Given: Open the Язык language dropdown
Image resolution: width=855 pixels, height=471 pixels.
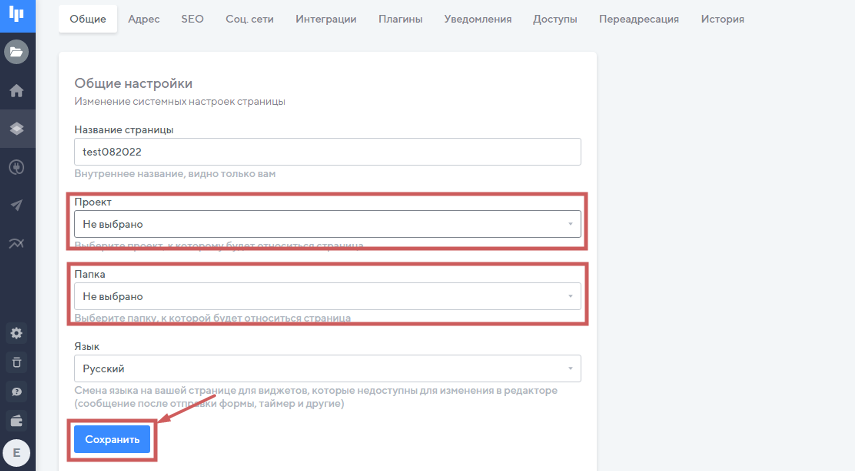Looking at the screenshot, I should point(327,368).
